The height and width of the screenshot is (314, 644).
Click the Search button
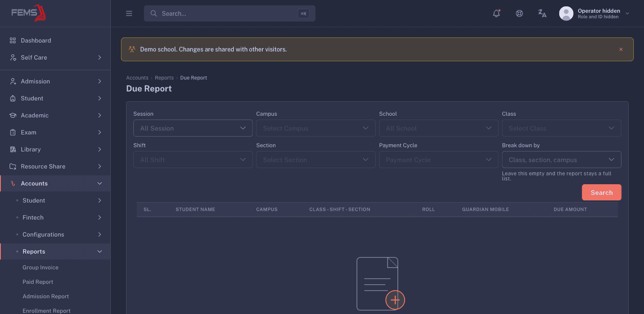[x=601, y=192]
